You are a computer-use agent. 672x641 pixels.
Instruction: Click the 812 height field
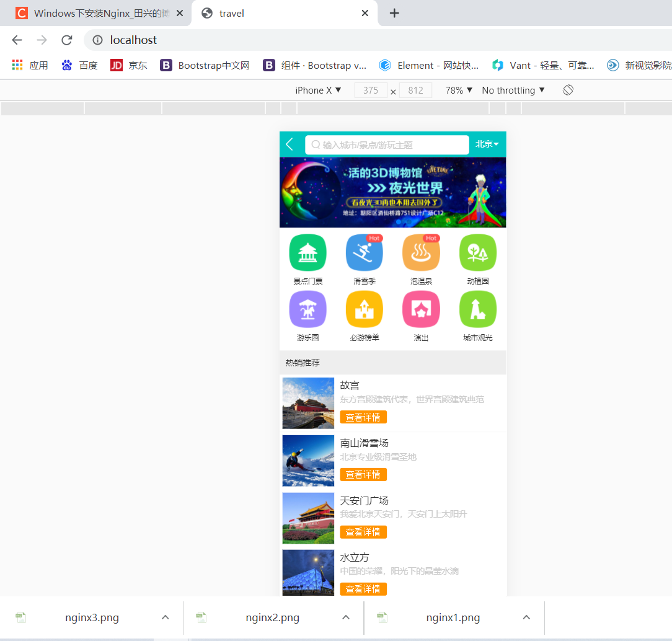(415, 91)
